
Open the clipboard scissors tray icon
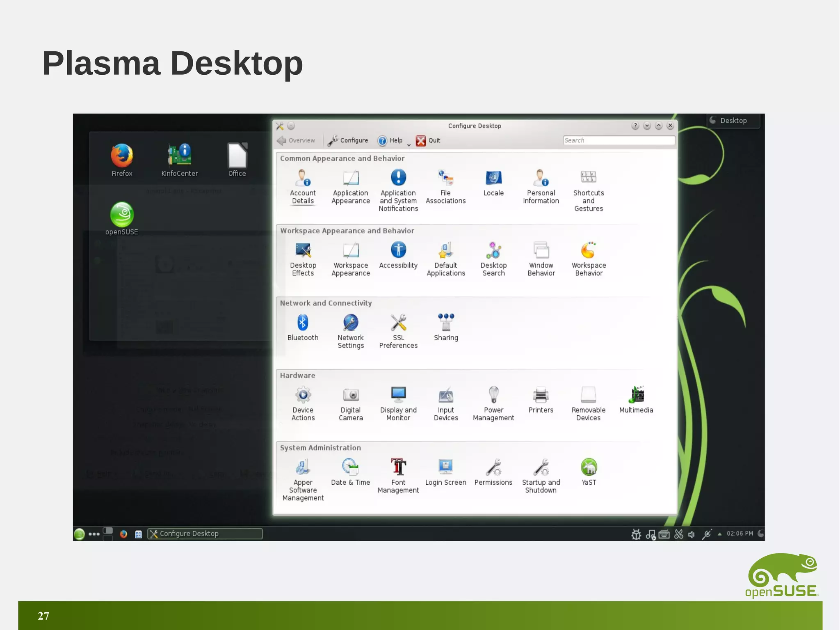coord(679,534)
